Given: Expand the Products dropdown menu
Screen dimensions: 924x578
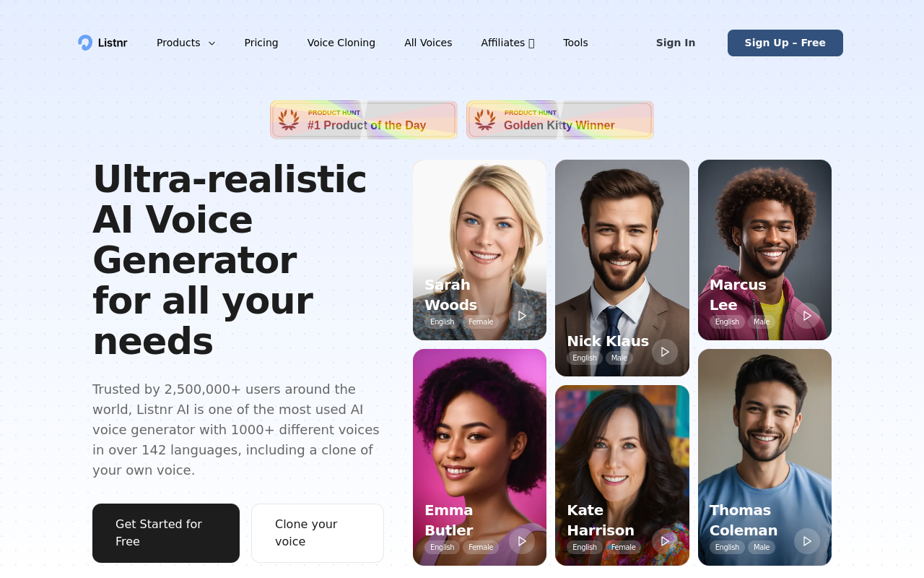Looking at the screenshot, I should click(186, 43).
